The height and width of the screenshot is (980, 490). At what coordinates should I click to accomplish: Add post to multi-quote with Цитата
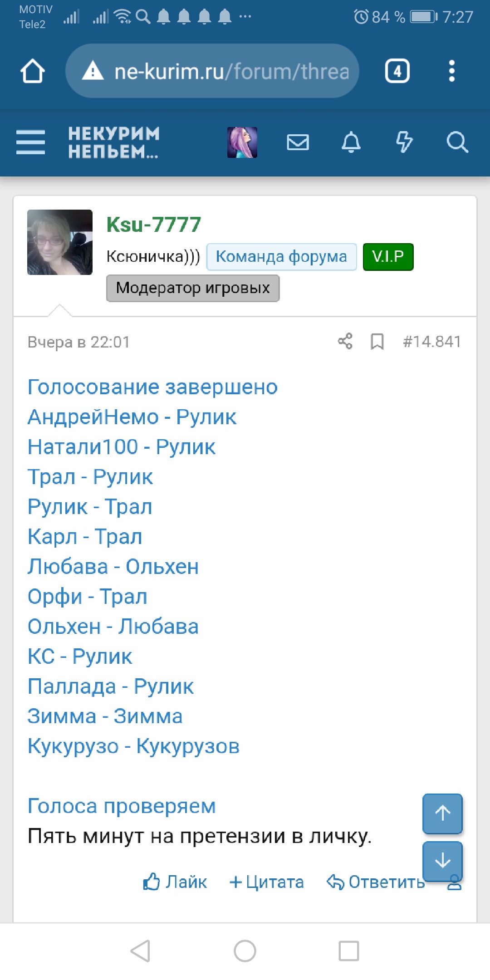(267, 882)
